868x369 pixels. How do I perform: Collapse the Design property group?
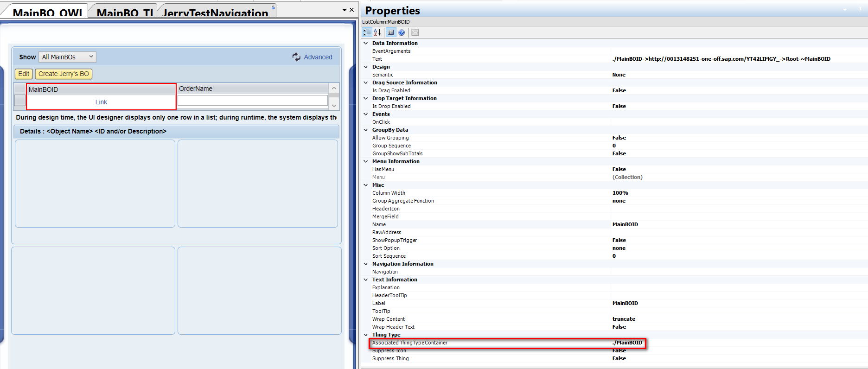pos(366,67)
